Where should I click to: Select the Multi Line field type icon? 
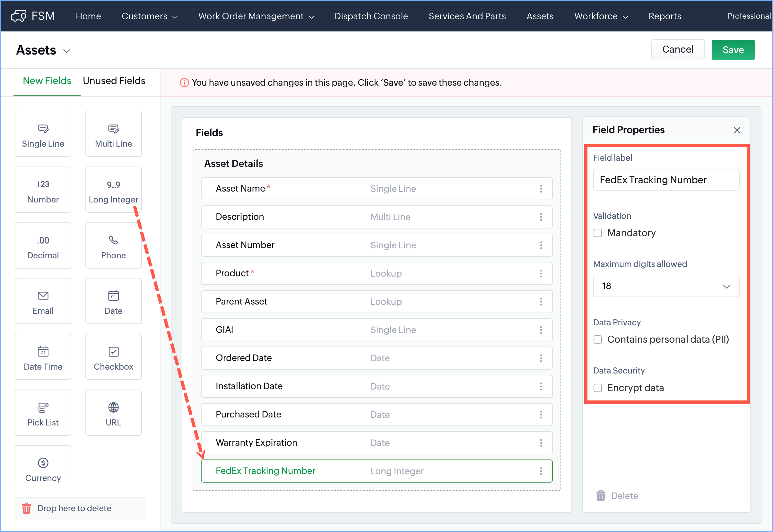click(x=113, y=128)
